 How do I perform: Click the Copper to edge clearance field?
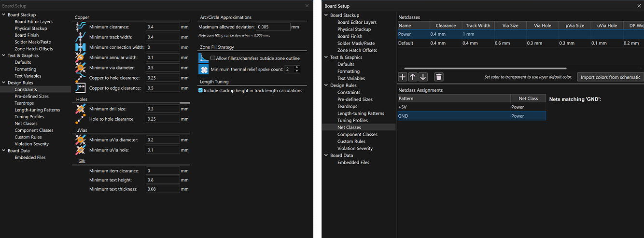163,88
